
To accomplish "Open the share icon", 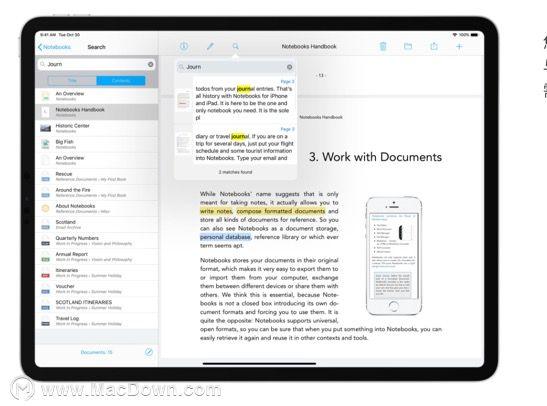I will tap(434, 46).
